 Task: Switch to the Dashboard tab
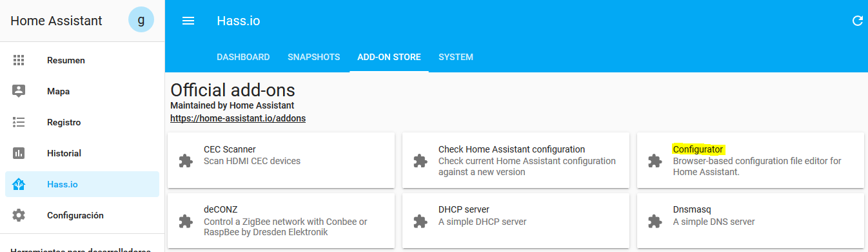click(x=243, y=57)
